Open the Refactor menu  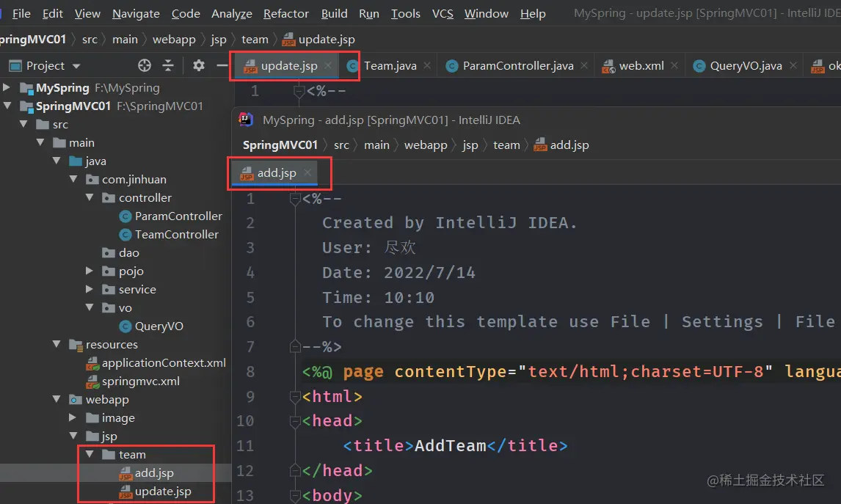click(286, 13)
